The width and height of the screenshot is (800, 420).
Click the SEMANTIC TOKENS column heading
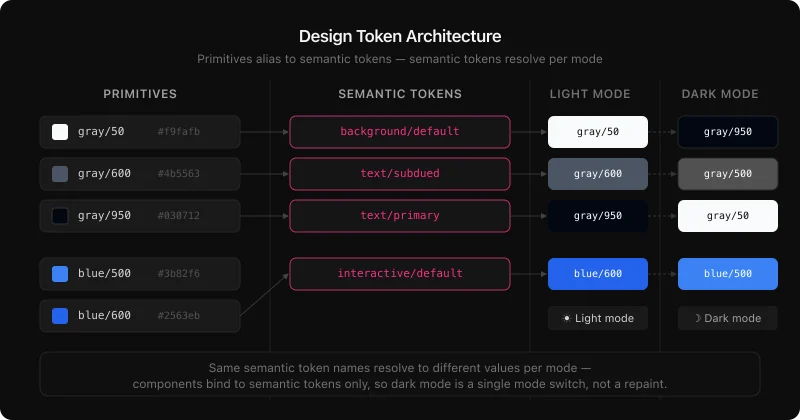[400, 94]
